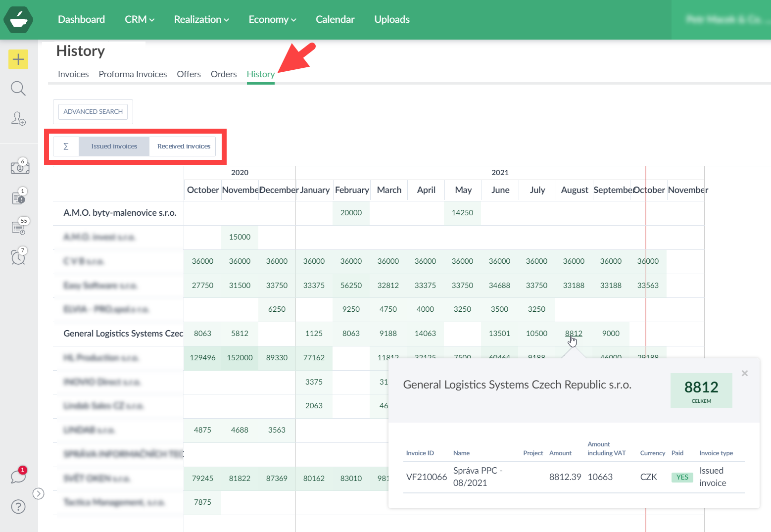Click General Logistics Systems row name
The image size is (771, 532).
123,334
